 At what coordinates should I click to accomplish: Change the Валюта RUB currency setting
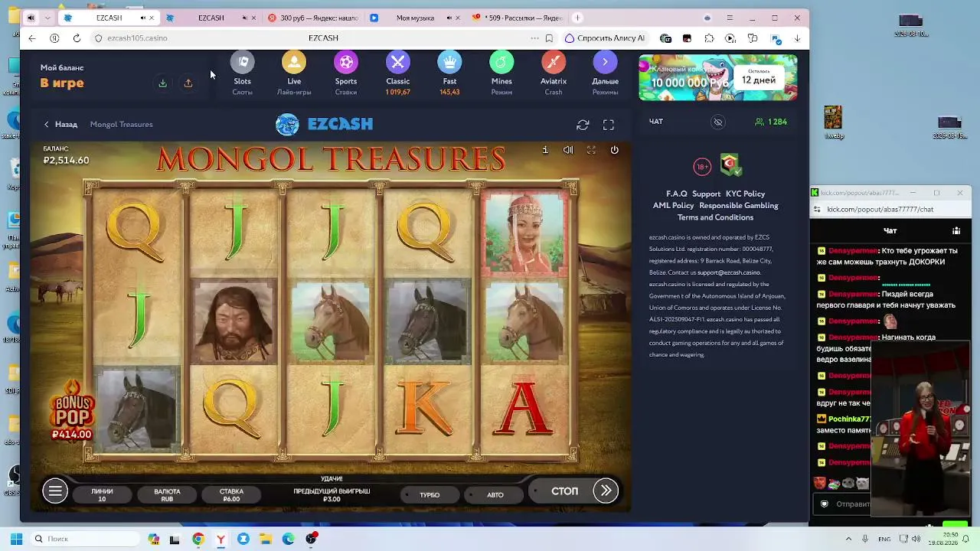pyautogui.click(x=167, y=495)
